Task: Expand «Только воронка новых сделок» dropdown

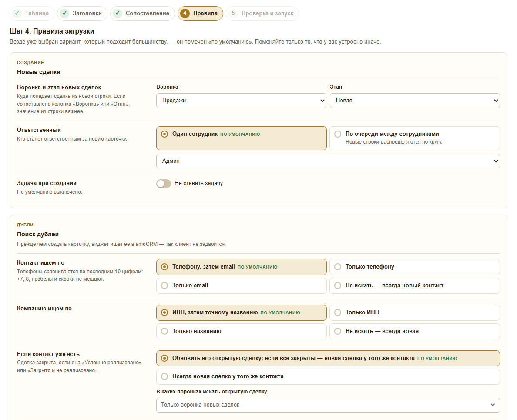Action: 328,405
